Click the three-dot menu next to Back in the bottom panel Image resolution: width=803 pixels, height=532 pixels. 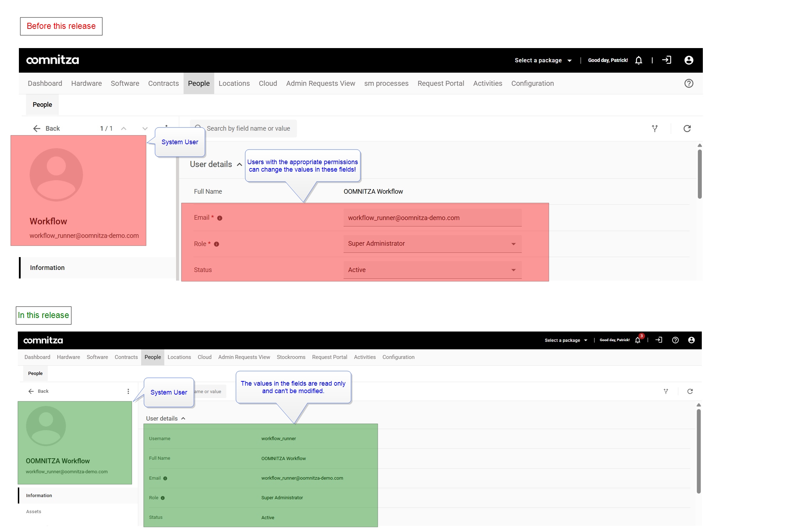(128, 391)
